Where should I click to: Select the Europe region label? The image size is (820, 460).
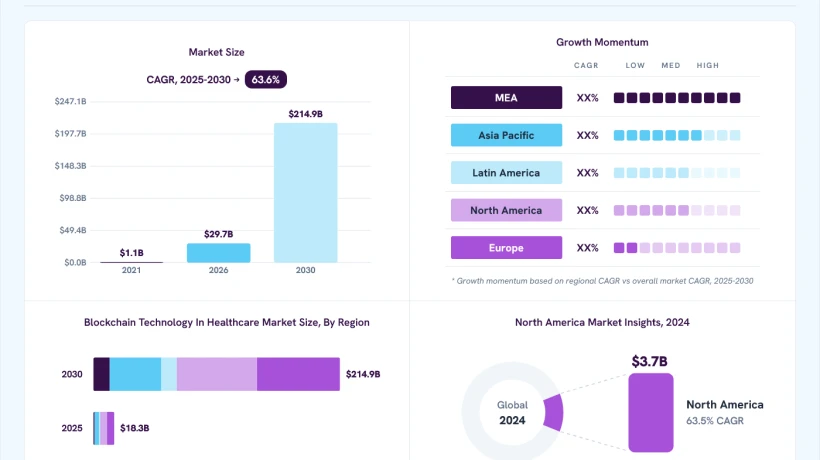coord(506,248)
